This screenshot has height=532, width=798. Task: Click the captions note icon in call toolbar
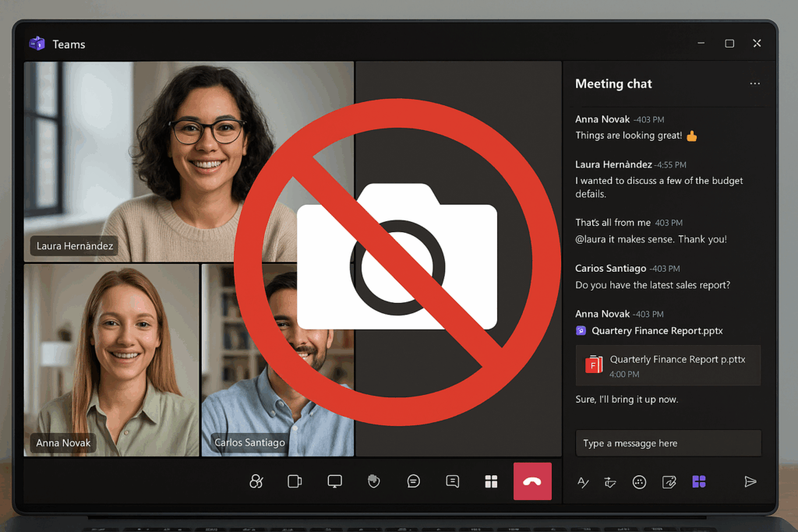click(453, 481)
